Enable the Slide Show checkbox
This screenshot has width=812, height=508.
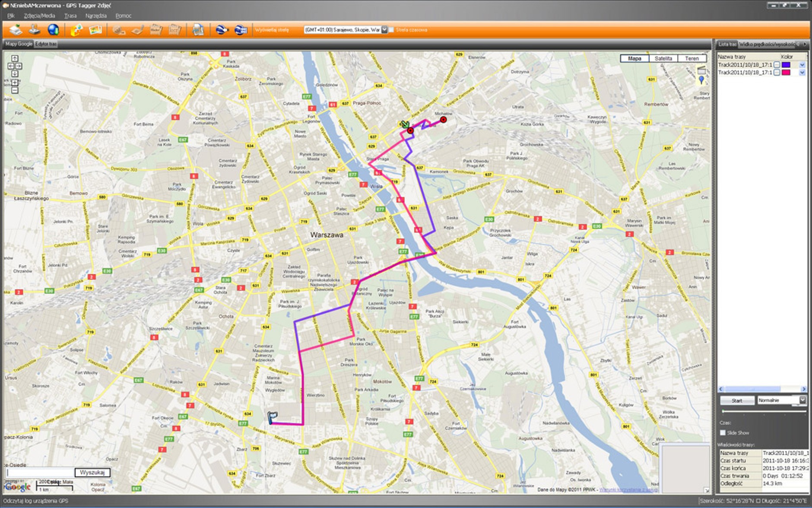pyautogui.click(x=723, y=432)
